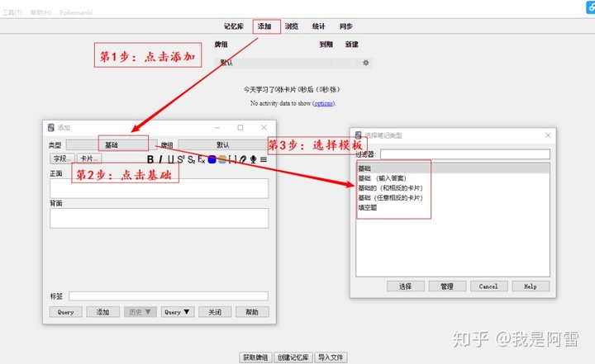This screenshot has width=595, height=364.
Task: Open default deck options gear icon
Action: pyautogui.click(x=366, y=63)
